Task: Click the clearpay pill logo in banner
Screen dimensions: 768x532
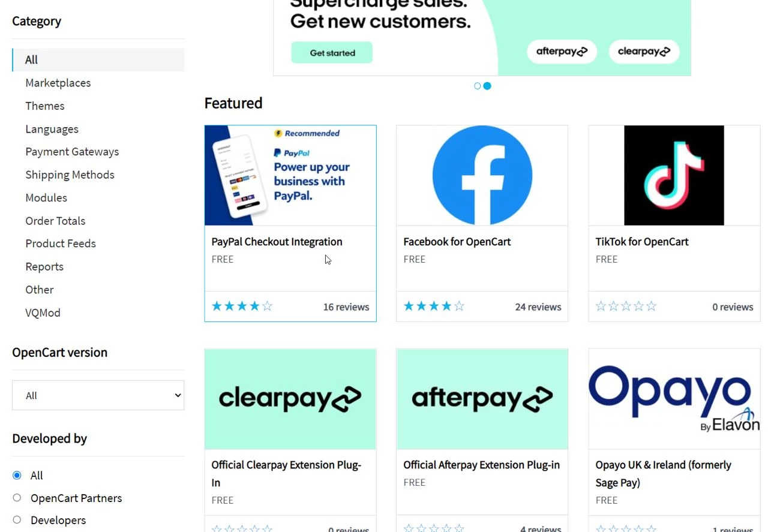Action: click(x=644, y=52)
